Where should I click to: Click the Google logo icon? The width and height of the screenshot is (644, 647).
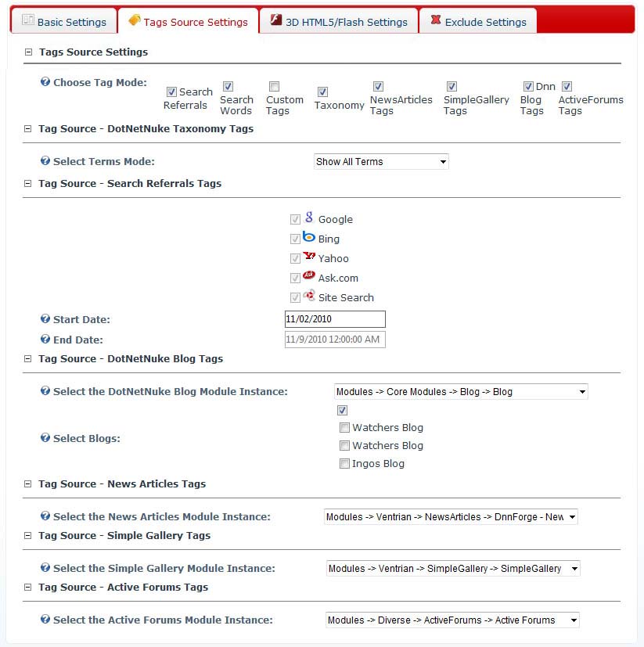pyautogui.click(x=309, y=217)
